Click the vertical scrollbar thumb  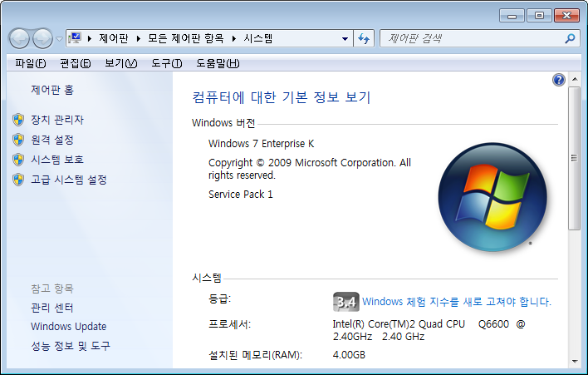[x=575, y=158]
